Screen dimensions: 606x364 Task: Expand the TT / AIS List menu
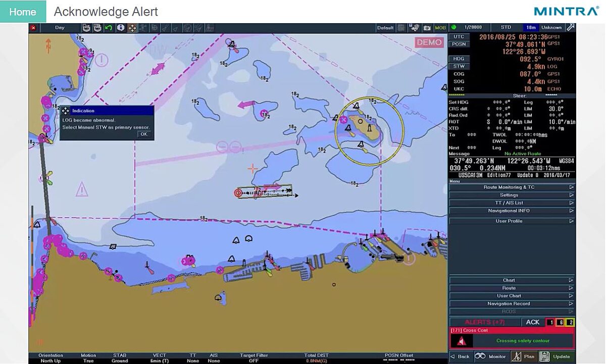(x=512, y=203)
